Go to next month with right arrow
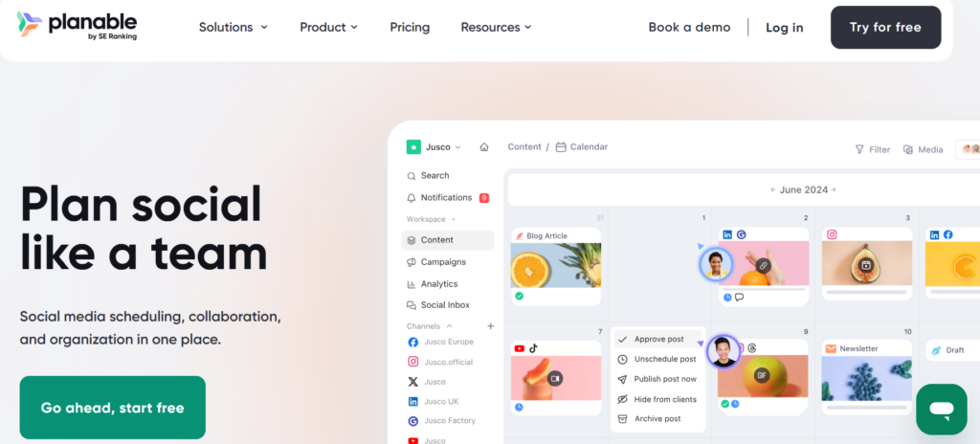The image size is (980, 444). click(834, 189)
